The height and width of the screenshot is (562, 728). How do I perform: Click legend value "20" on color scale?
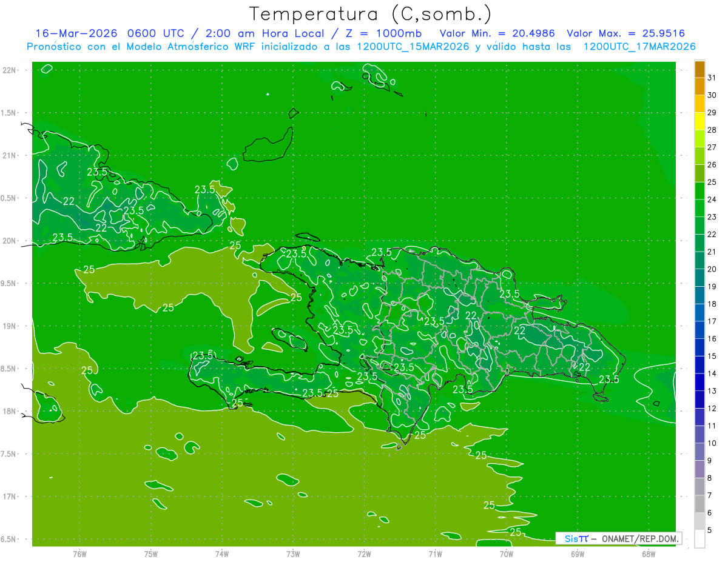tap(712, 269)
